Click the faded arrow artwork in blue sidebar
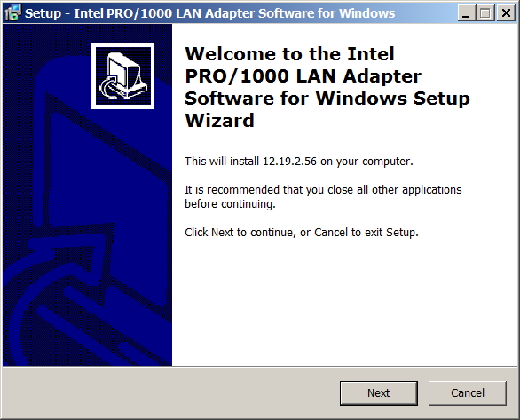520x420 pixels. [71, 252]
